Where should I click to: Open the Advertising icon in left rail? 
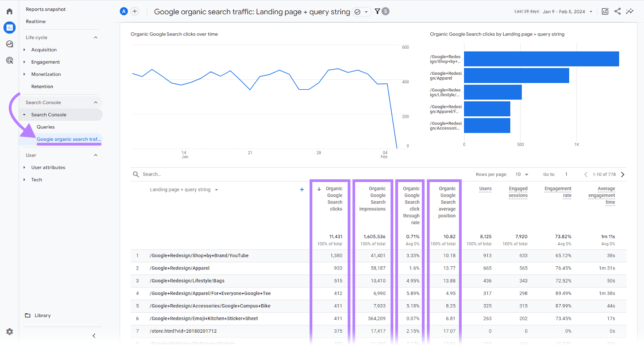(9, 60)
